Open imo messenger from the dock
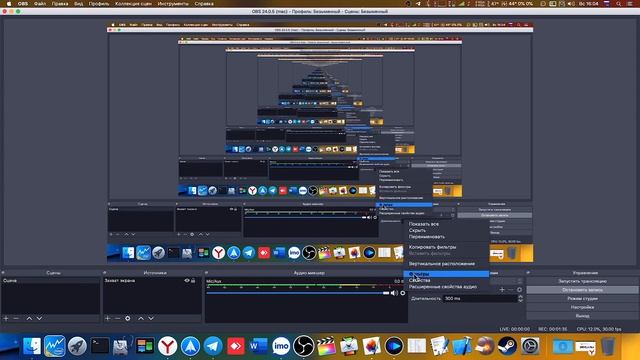640x360 pixels. tap(281, 346)
